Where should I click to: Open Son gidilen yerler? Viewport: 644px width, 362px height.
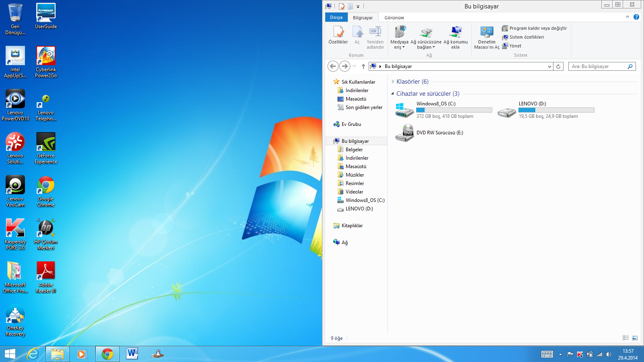point(360,107)
